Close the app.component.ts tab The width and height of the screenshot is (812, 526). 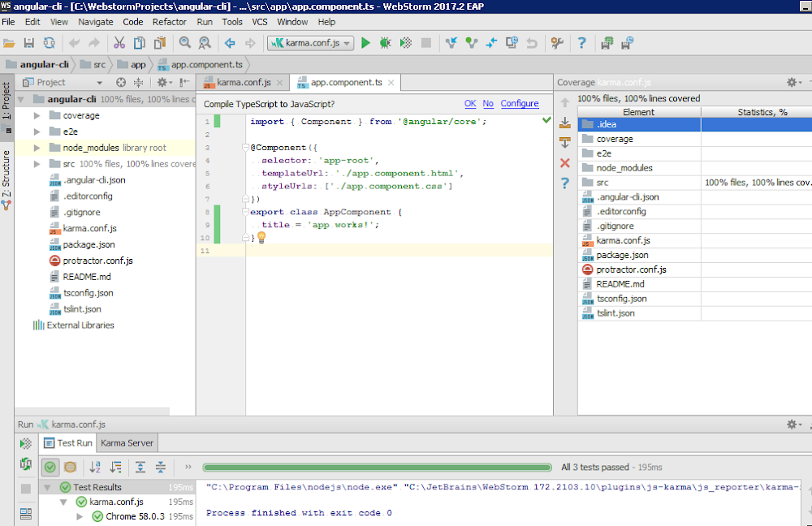[x=391, y=83]
